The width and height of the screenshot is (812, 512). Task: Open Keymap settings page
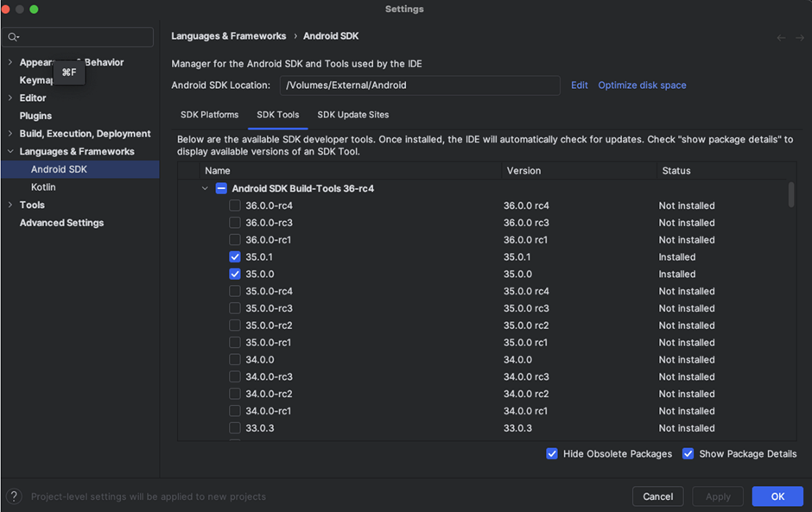point(35,80)
